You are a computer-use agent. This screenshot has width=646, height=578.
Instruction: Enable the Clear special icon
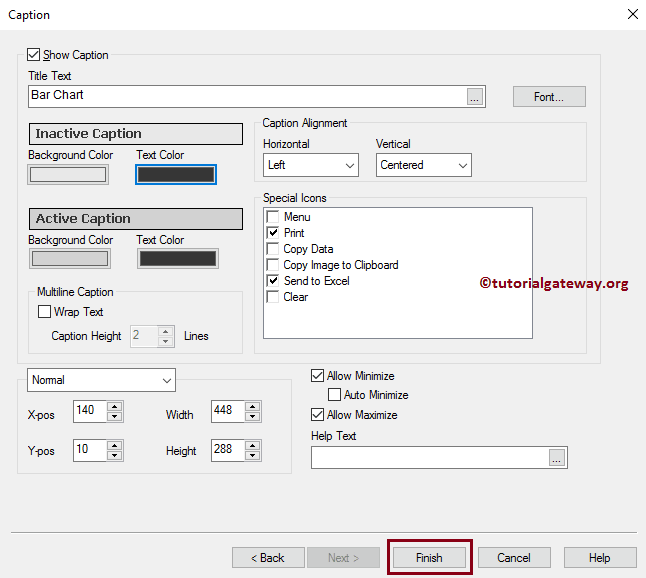click(x=273, y=297)
